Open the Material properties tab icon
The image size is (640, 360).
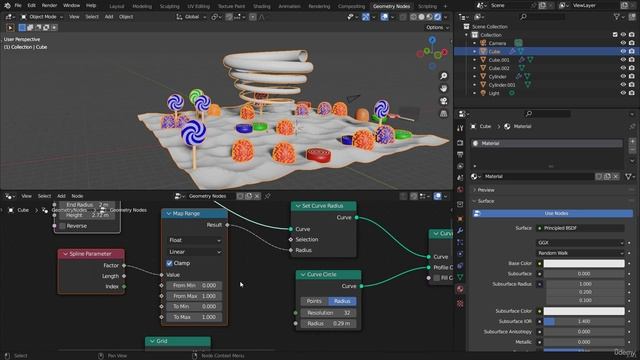[460, 289]
